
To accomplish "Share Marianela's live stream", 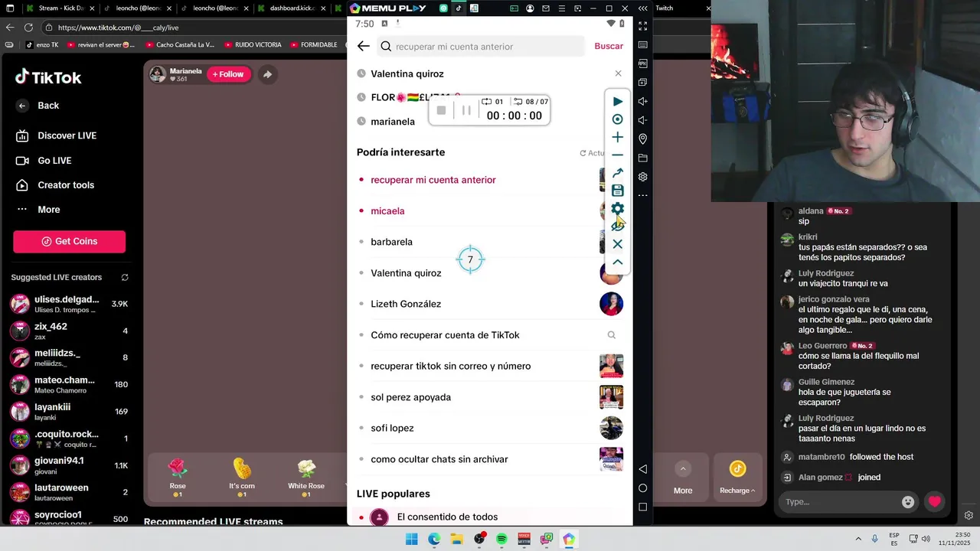I will click(267, 74).
